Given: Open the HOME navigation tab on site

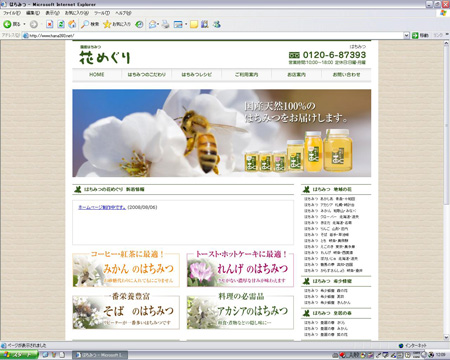Looking at the screenshot, I should 97,75.
